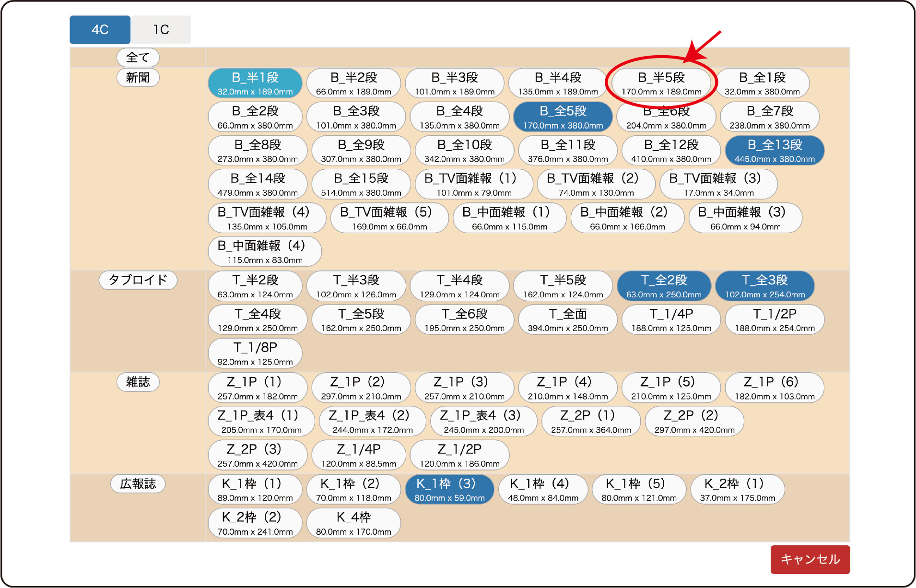Toggle the B_半1段 size option
916x588 pixels.
click(255, 83)
